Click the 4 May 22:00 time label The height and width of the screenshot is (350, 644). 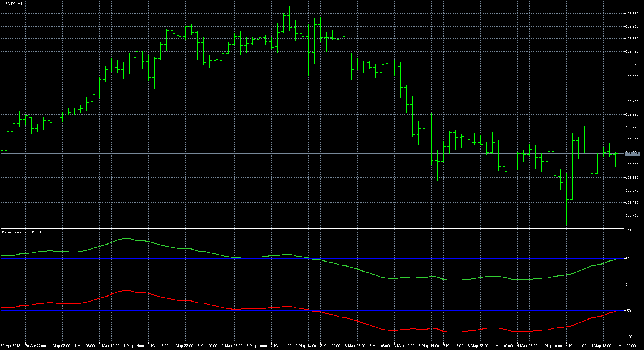626,345
